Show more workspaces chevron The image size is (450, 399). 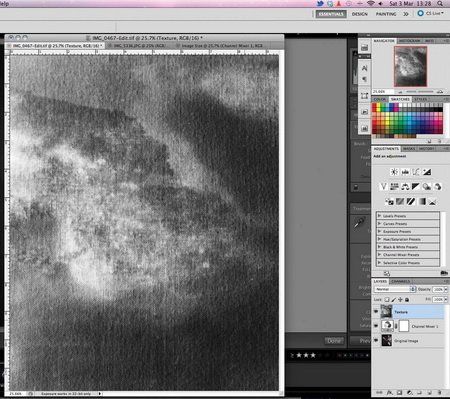[x=406, y=14]
